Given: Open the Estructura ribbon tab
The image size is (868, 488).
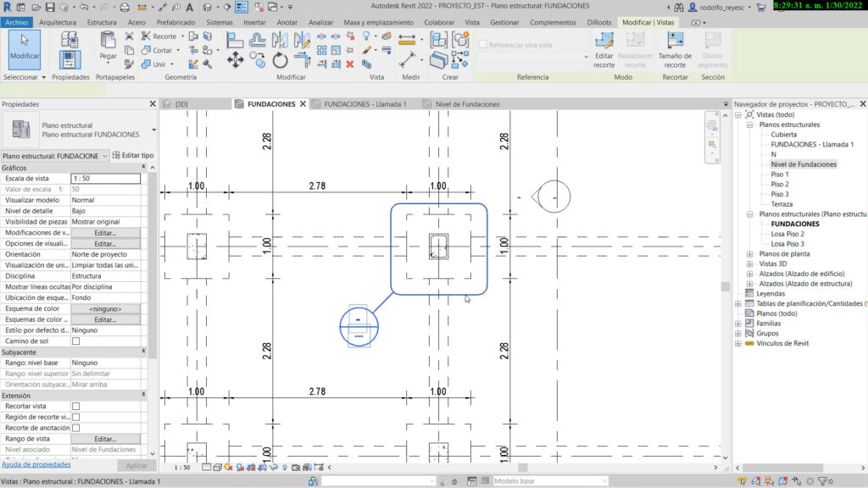Looking at the screenshot, I should click(102, 22).
